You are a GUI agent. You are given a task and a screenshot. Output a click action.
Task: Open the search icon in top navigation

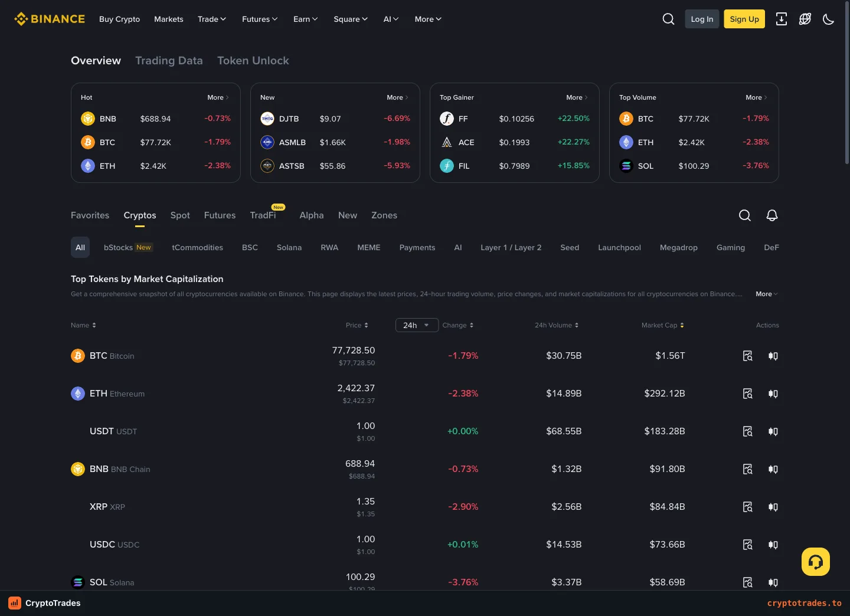pyautogui.click(x=668, y=19)
